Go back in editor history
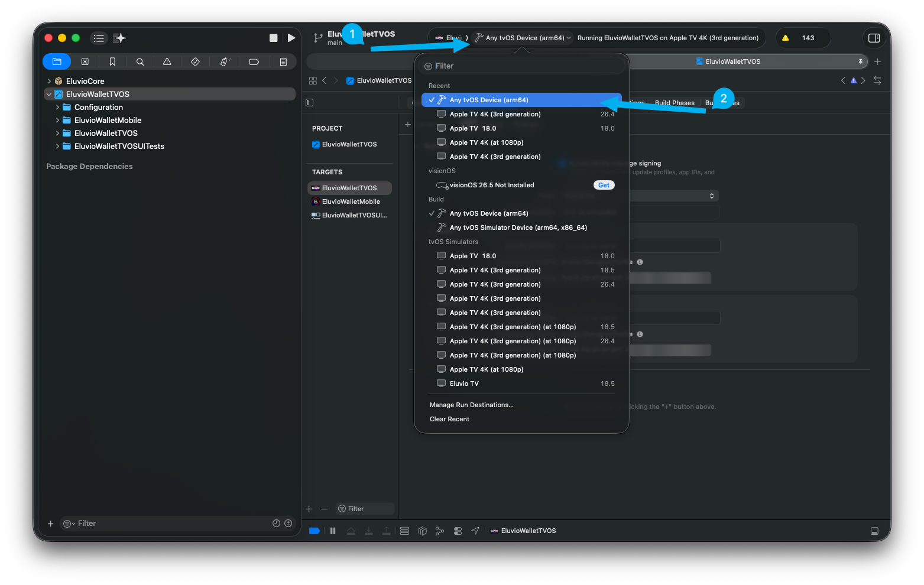 tap(324, 80)
